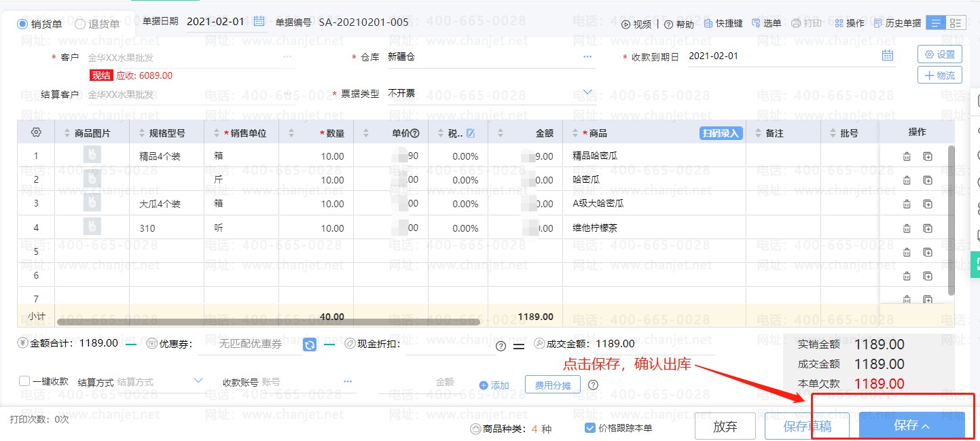Sort by 规格型号 column

click(x=142, y=133)
